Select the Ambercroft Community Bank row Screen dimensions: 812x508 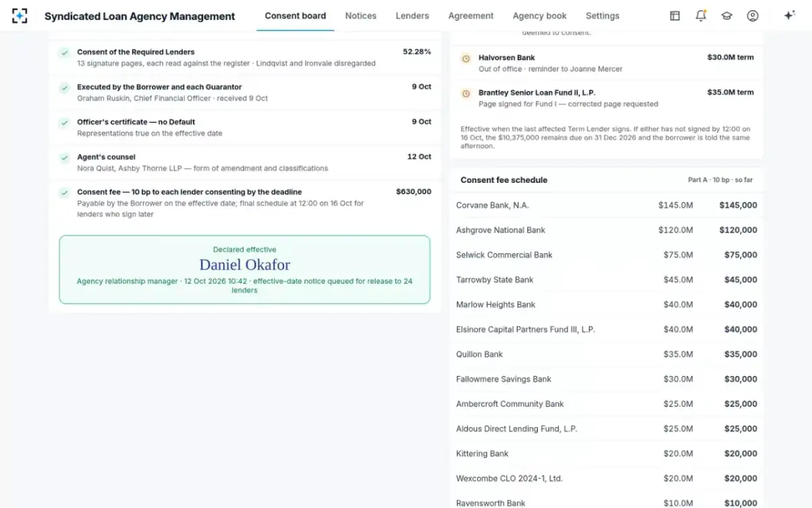pos(606,404)
